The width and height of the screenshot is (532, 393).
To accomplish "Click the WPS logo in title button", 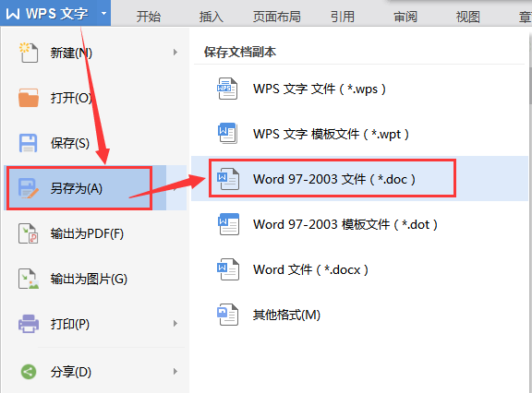I will (13, 14).
